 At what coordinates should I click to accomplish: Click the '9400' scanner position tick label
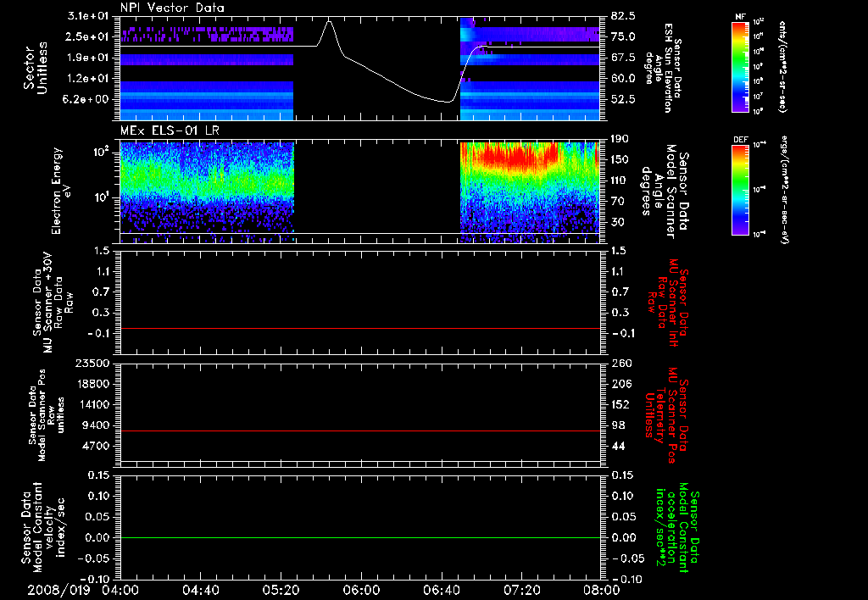coord(97,425)
